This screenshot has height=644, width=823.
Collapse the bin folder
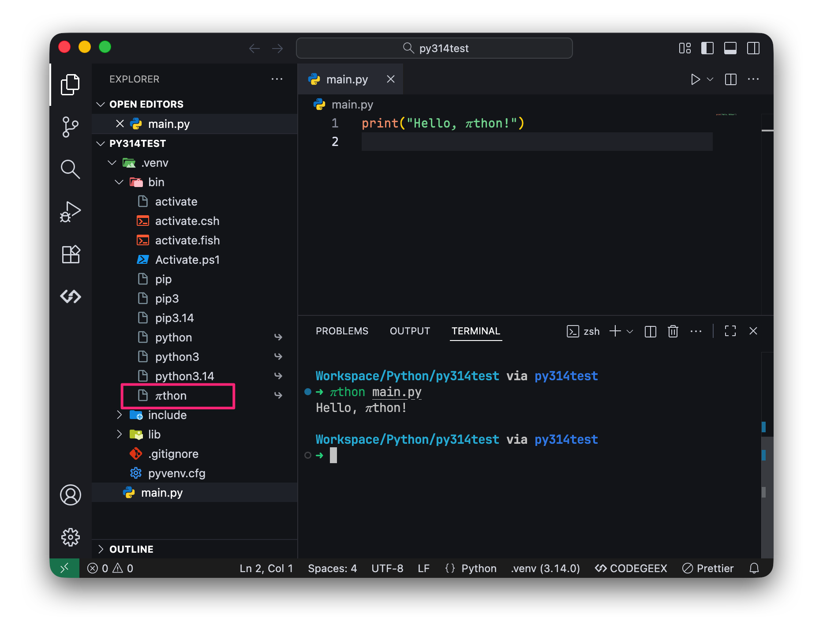(119, 182)
